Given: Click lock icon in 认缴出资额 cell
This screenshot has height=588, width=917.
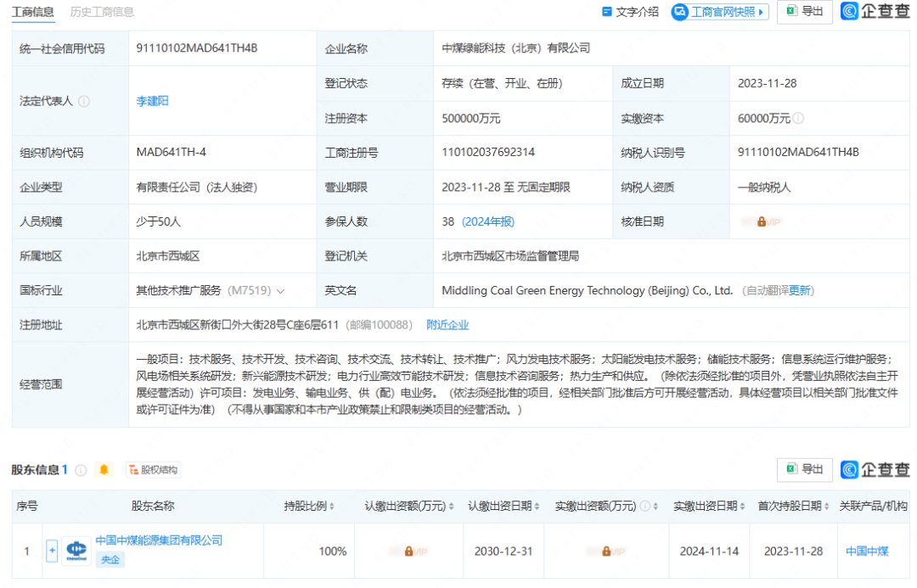Looking at the screenshot, I should click(408, 551).
